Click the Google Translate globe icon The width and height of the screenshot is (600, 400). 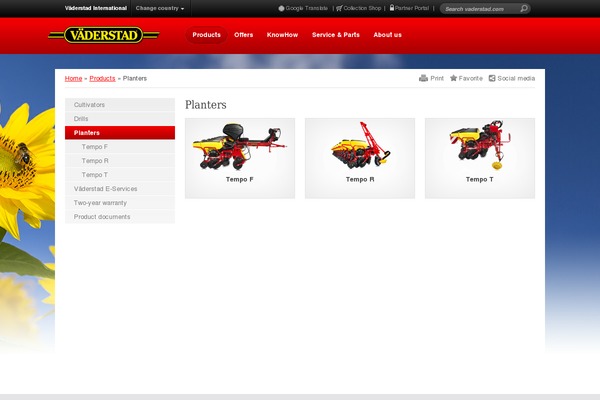point(281,8)
